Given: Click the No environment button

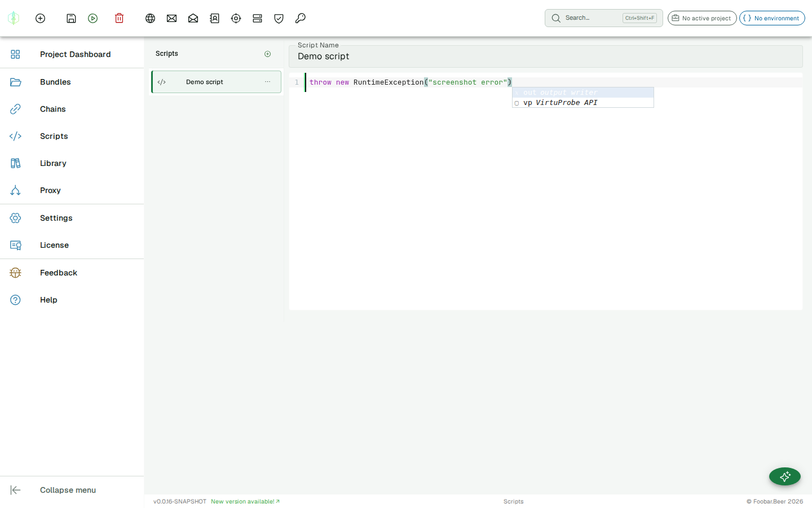Looking at the screenshot, I should point(772,18).
